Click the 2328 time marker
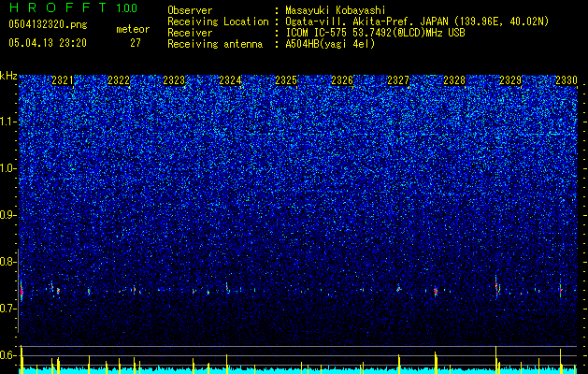This screenshot has height=374, width=588. point(454,80)
